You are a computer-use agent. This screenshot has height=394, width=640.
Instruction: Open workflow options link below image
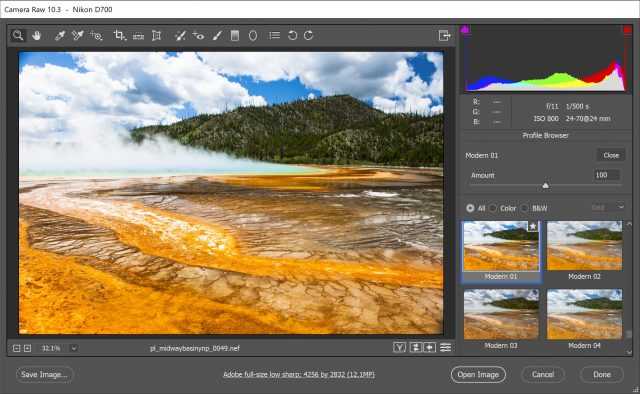299,374
